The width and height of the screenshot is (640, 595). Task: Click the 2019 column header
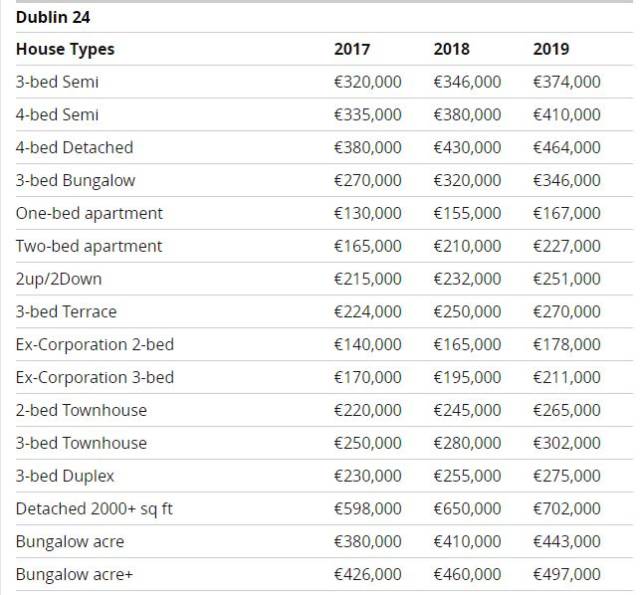[x=551, y=49]
